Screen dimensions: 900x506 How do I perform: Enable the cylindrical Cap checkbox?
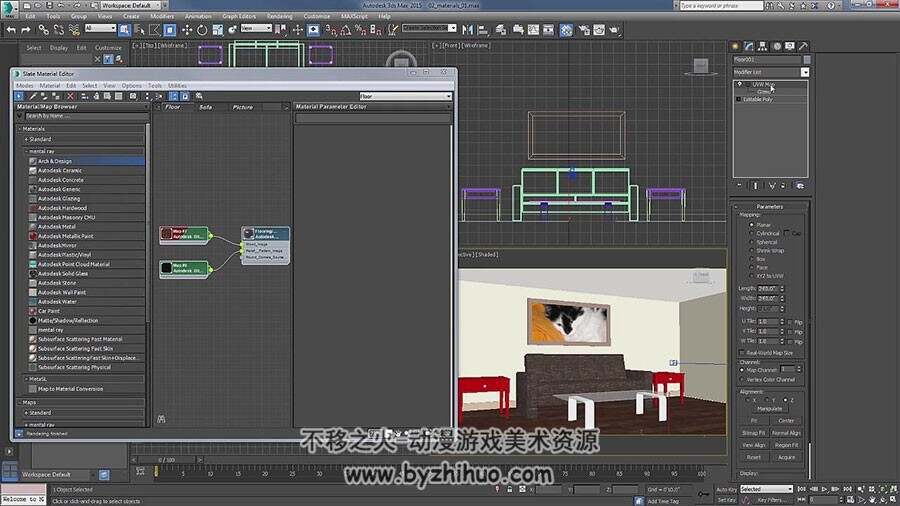(787, 233)
